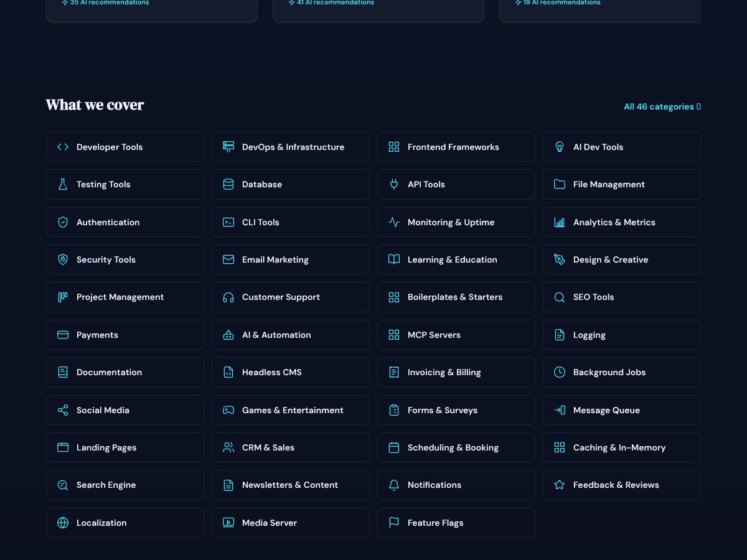Click the bell icon beside Notifications
The width and height of the screenshot is (747, 560).
(x=394, y=485)
